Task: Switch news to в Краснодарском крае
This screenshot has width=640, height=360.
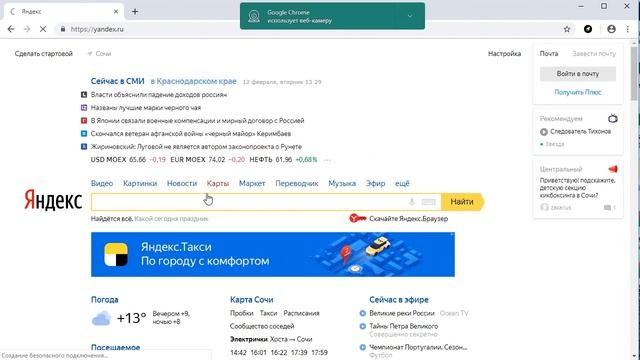Action: [193, 81]
